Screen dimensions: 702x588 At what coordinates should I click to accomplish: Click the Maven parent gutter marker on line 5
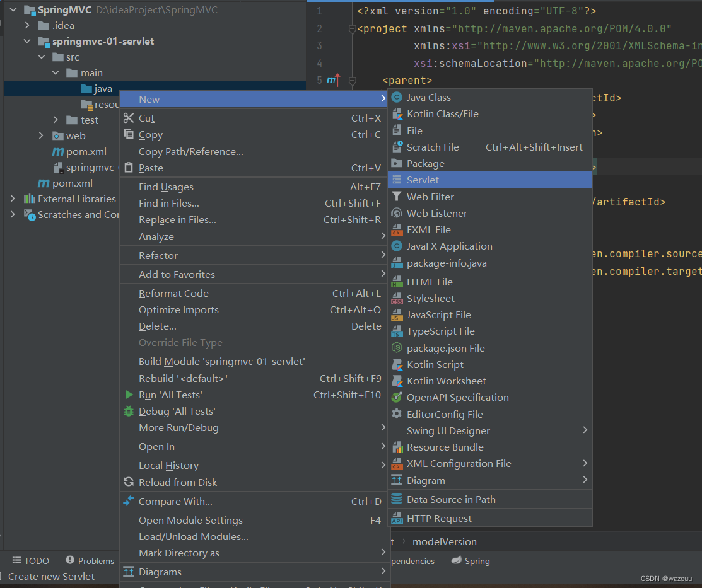coord(334,80)
